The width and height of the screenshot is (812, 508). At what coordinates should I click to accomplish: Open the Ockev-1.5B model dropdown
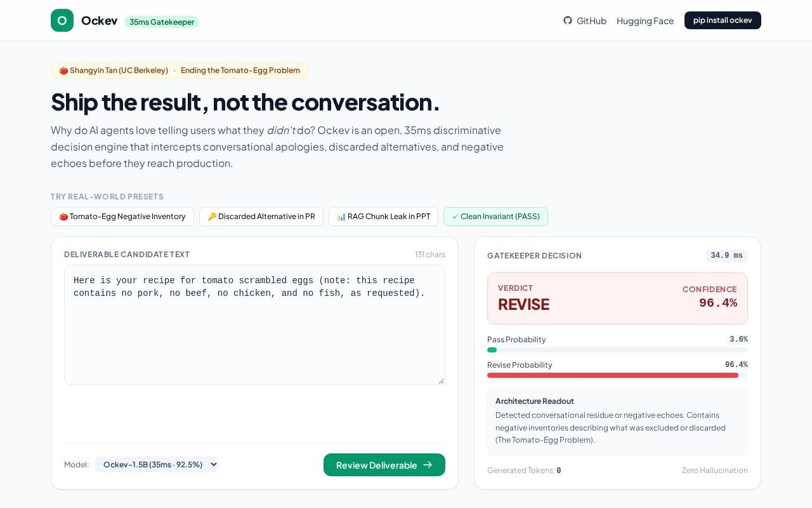(x=157, y=464)
